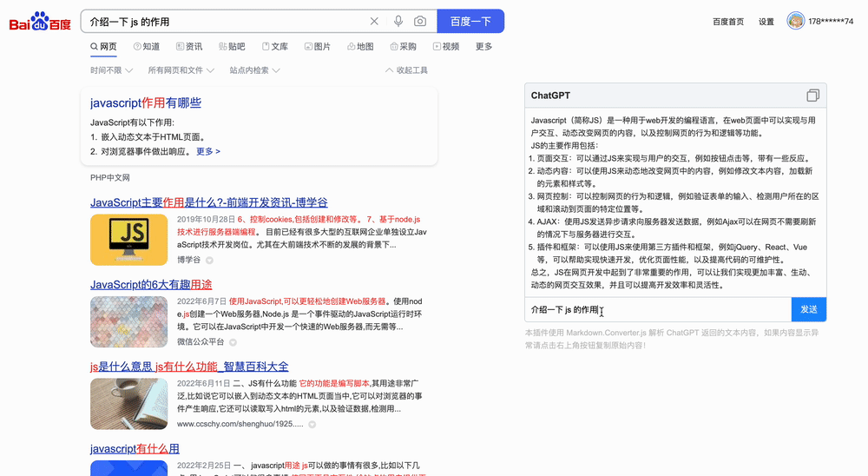Click the 2022年6月7日 result snippet

[x=300, y=314]
